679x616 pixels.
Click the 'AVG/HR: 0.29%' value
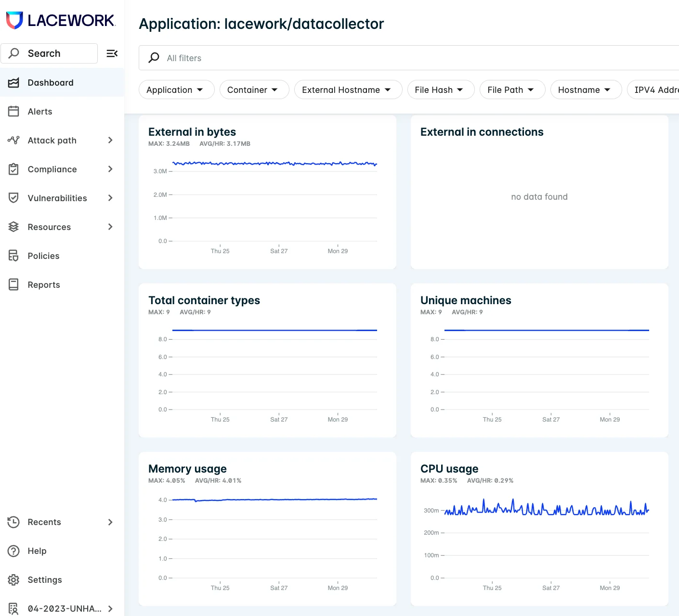click(x=490, y=481)
